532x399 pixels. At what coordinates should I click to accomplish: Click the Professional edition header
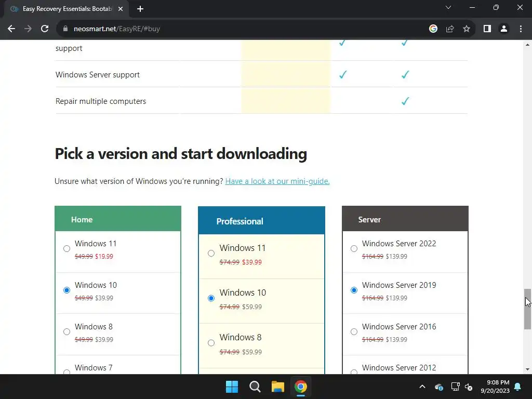point(262,220)
